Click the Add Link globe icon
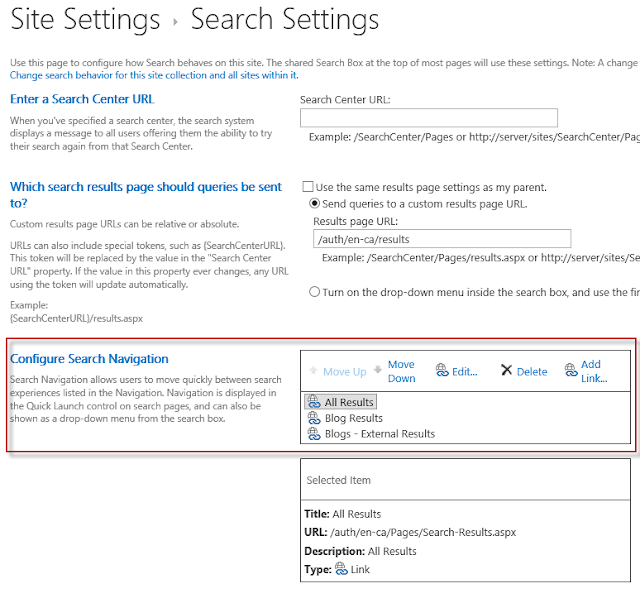640x598 pixels. pyautogui.click(x=571, y=370)
